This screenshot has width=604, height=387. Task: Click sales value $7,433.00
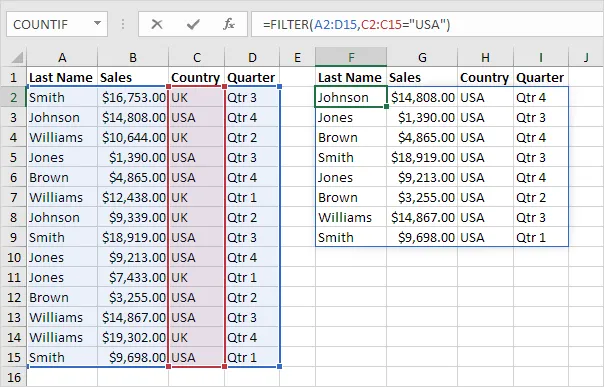[133, 277]
